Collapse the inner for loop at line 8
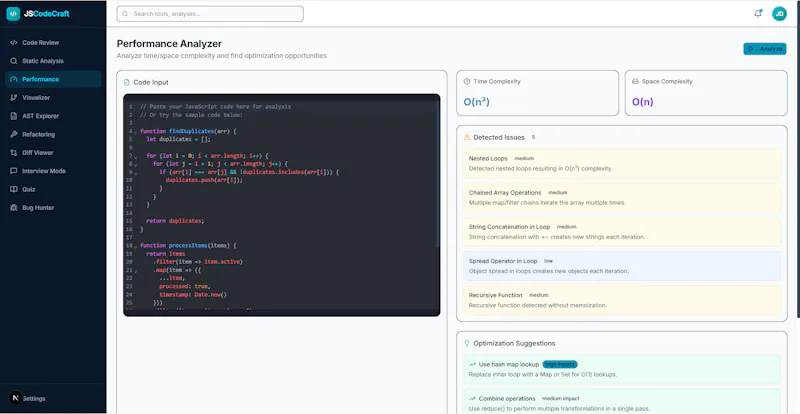The width and height of the screenshot is (800, 414). (x=135, y=165)
